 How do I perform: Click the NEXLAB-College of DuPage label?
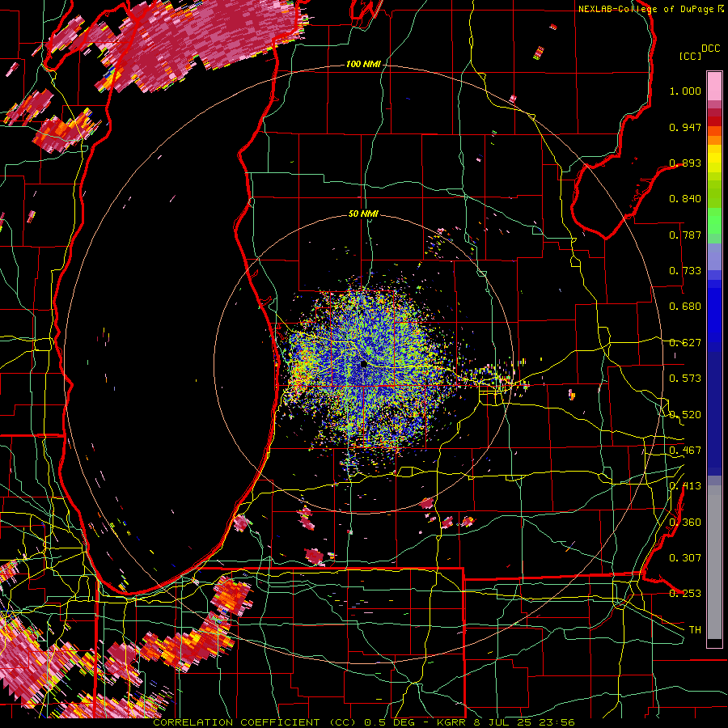pyautogui.click(x=645, y=9)
